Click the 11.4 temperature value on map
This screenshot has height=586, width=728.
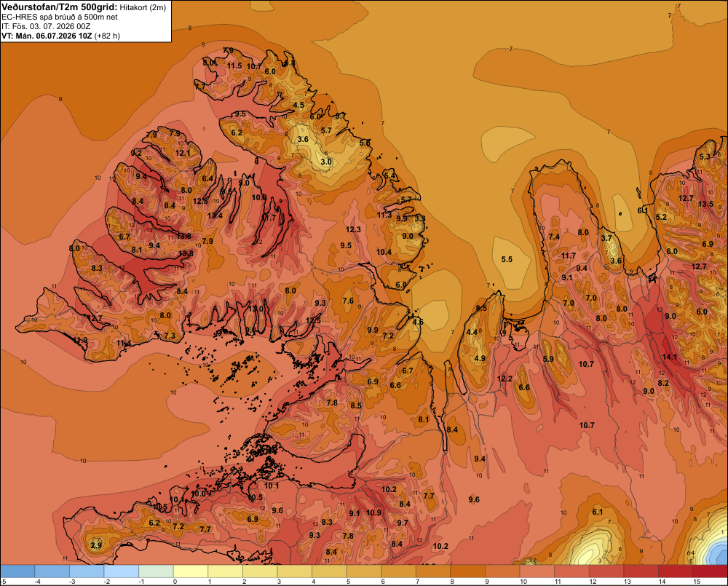124,343
